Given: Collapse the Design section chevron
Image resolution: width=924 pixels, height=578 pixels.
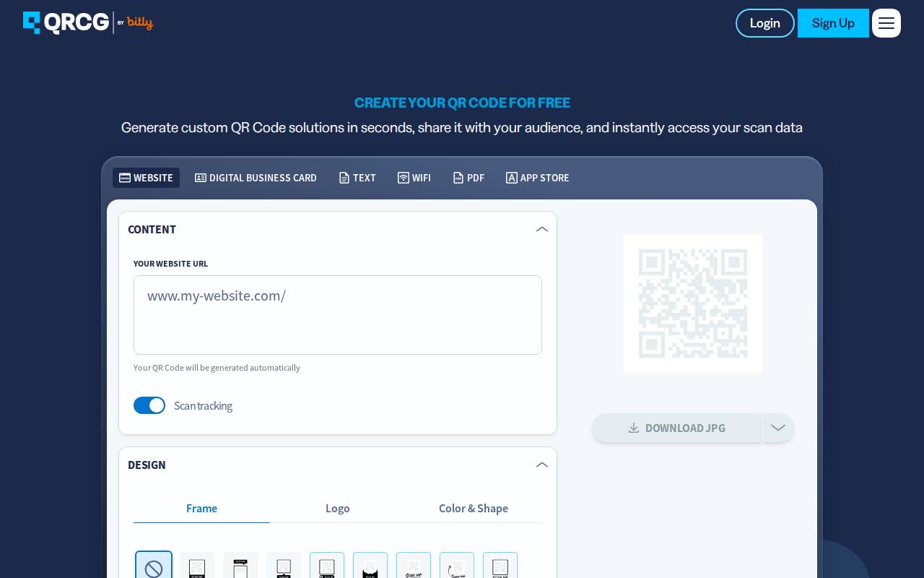Looking at the screenshot, I should (x=542, y=465).
